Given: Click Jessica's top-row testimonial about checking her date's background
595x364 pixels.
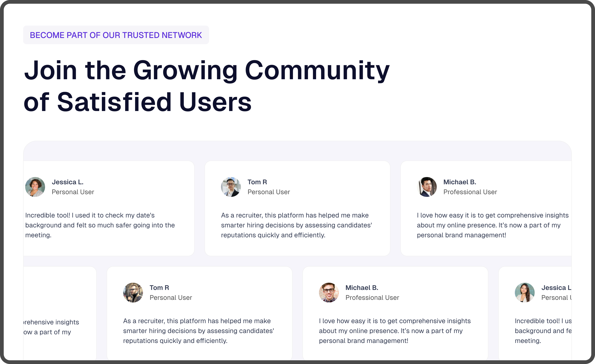Looking at the screenshot, I should tap(100, 225).
